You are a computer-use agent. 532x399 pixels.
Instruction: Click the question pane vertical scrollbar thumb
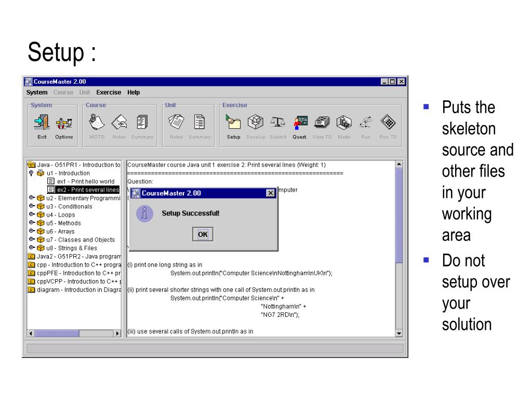pos(399,216)
